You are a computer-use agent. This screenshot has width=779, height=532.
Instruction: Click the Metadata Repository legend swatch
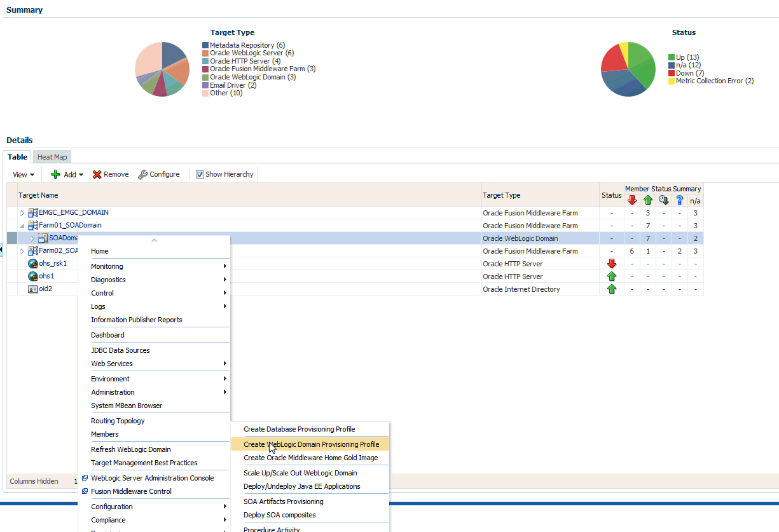(x=205, y=45)
